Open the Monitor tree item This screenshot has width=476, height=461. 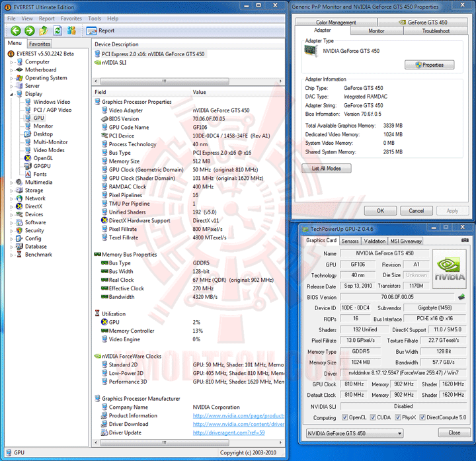tap(39, 126)
